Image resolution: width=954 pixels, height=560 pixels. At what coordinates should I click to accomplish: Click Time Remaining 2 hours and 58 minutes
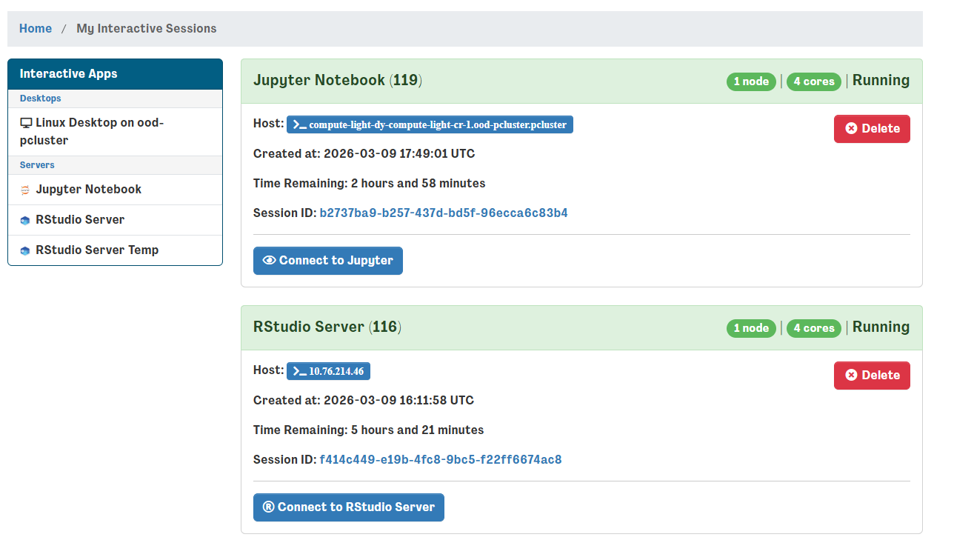[x=370, y=184]
